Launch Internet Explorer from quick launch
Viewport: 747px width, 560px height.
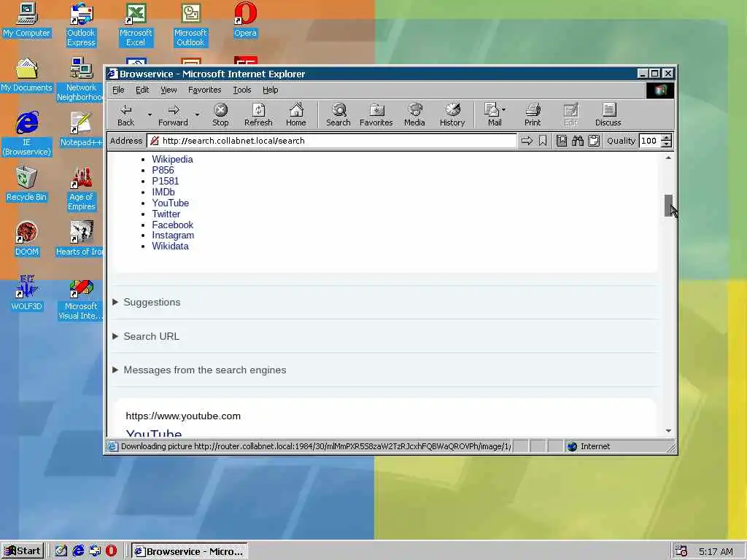coord(78,551)
